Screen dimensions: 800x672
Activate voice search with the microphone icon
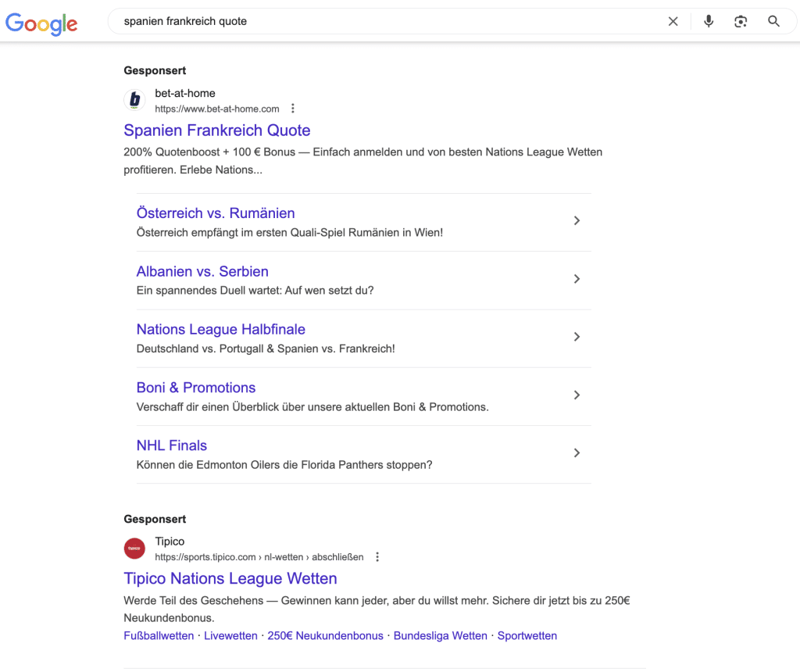708,21
